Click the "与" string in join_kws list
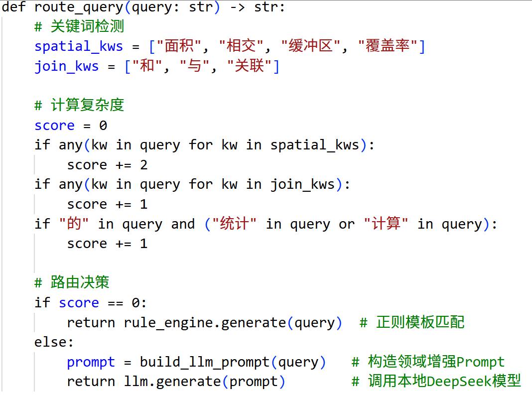This screenshot has width=532, height=396. pos(194,66)
